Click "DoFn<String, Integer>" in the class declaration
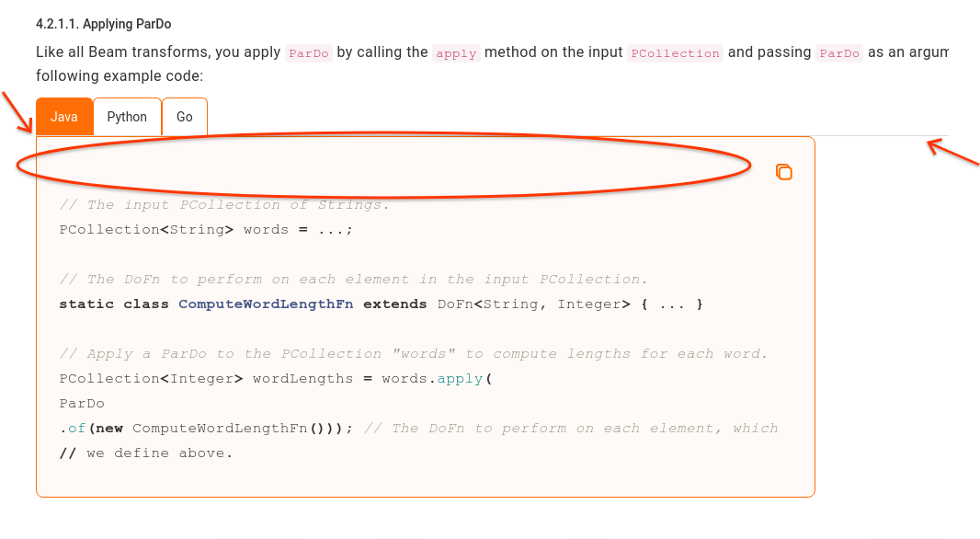 pyautogui.click(x=534, y=304)
